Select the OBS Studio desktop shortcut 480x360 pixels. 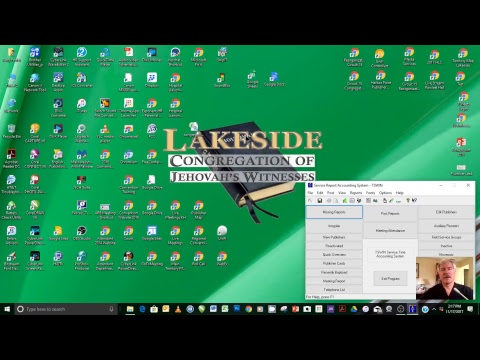click(x=81, y=233)
